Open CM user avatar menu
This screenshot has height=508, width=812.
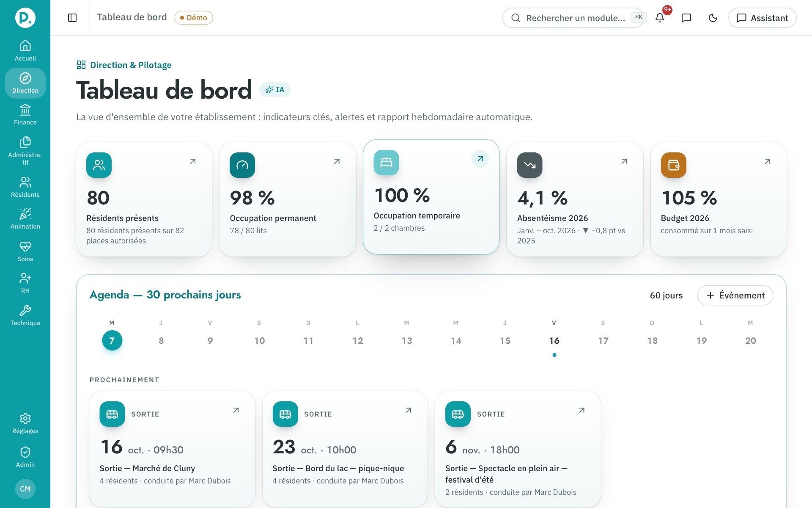pyautogui.click(x=25, y=489)
